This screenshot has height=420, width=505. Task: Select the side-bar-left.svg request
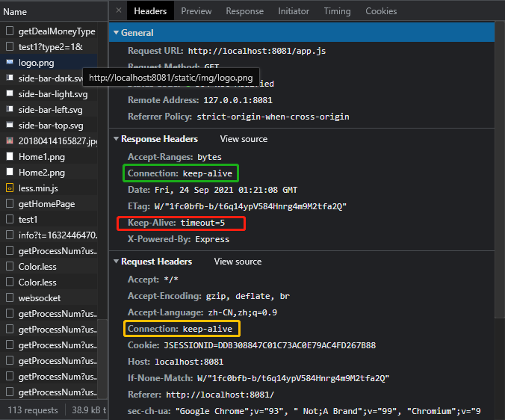(49, 110)
